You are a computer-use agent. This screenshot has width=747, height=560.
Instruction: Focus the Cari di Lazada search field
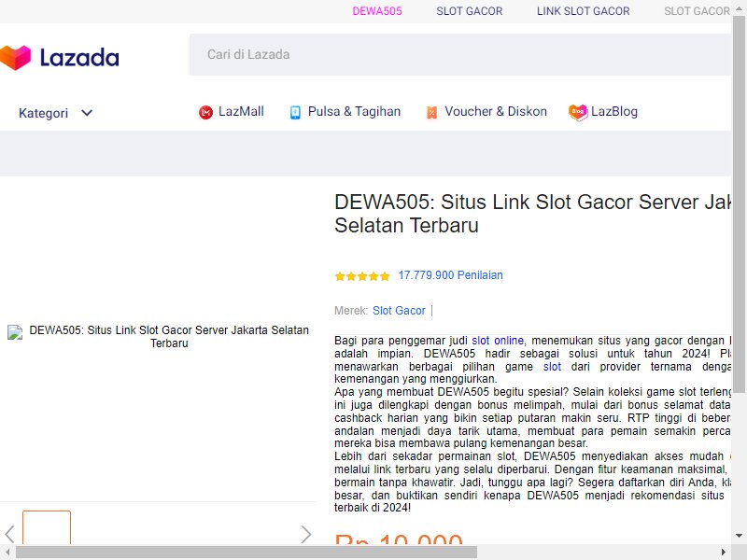(x=460, y=54)
